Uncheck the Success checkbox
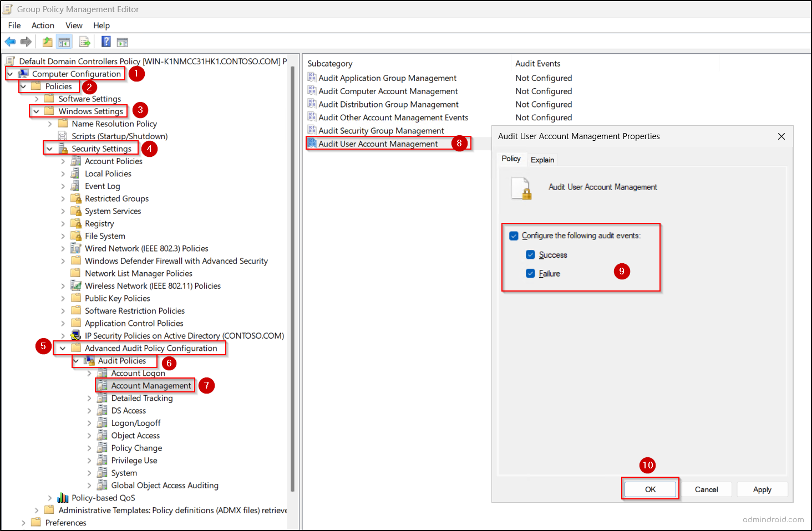Image resolution: width=812 pixels, height=531 pixels. click(530, 254)
